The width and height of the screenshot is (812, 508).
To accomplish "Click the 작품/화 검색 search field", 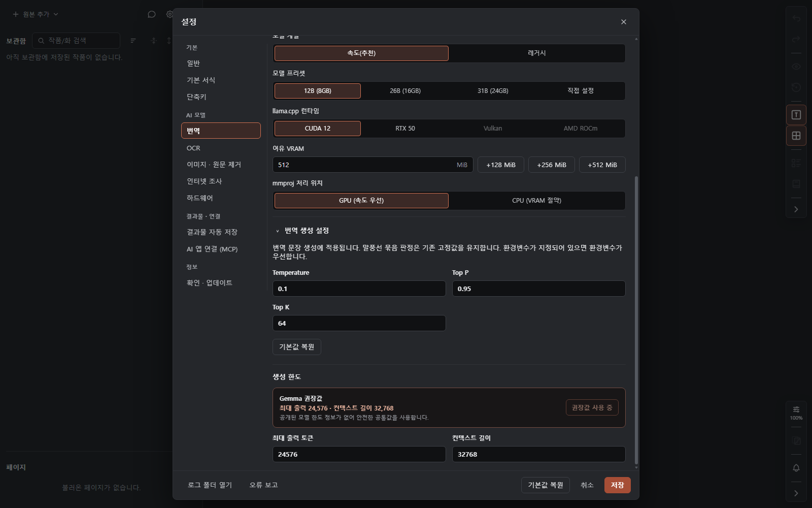I will click(76, 41).
